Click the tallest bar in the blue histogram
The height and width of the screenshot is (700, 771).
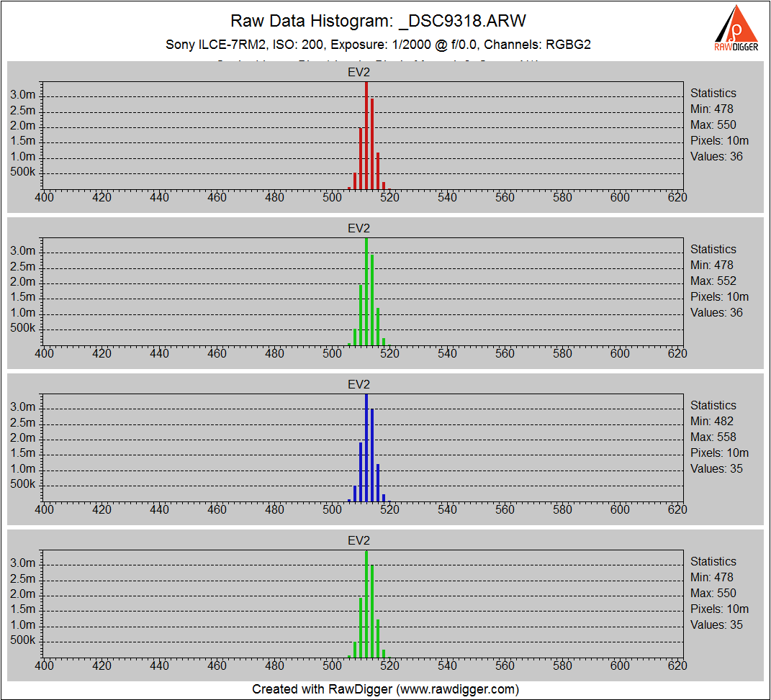coord(366,448)
